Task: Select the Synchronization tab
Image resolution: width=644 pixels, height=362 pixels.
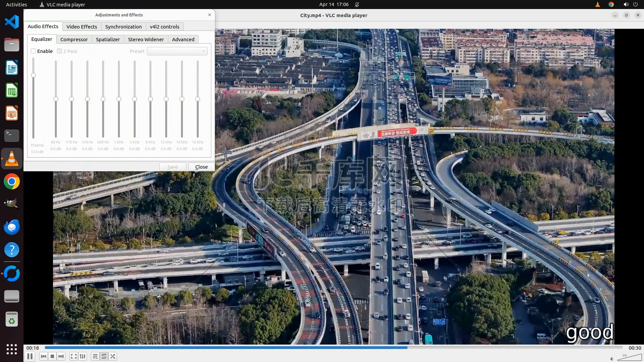Action: tap(123, 26)
